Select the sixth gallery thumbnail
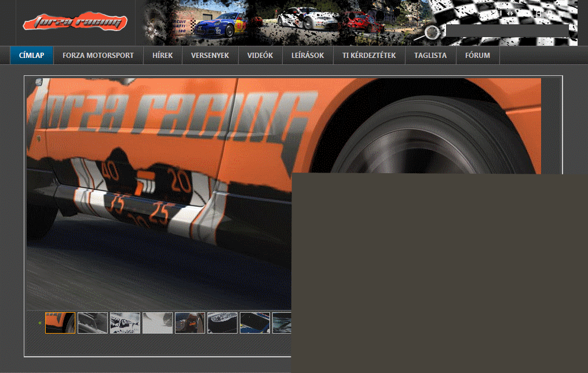Screen dimensions: 588x373 click(x=222, y=323)
